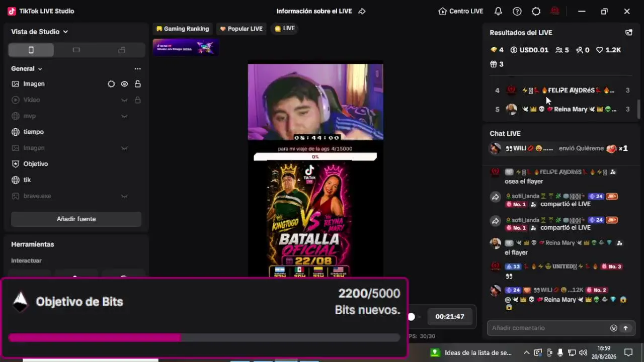The height and width of the screenshot is (362, 644).
Task: Show the hidden dimmed Imagen source
Action: (124, 148)
